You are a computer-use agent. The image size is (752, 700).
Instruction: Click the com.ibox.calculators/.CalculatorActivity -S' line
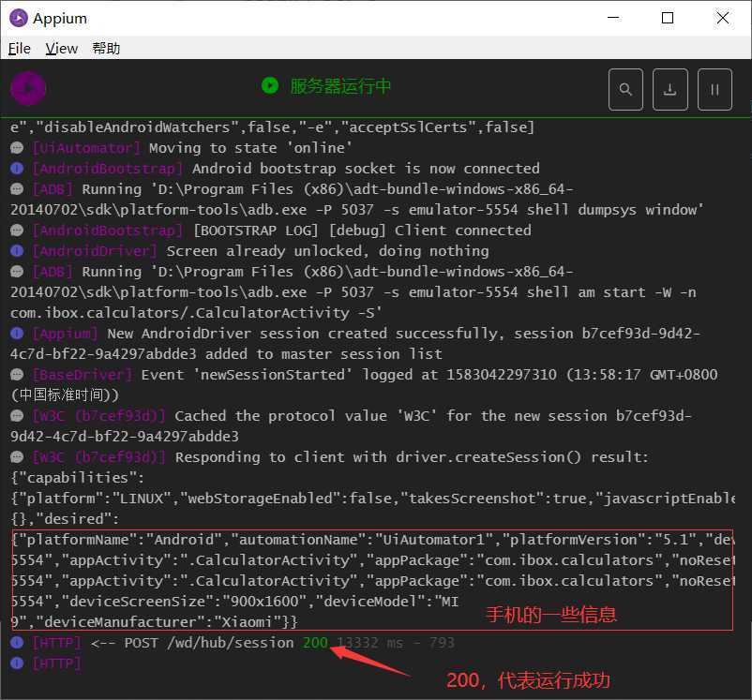[x=196, y=313]
